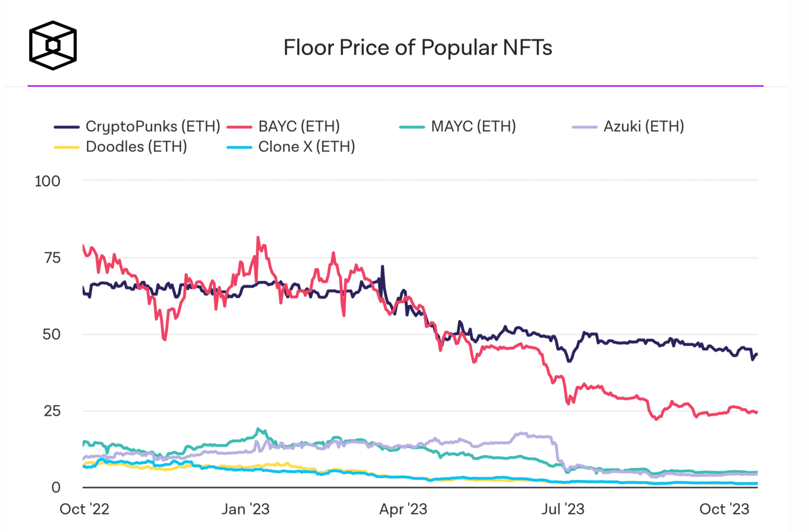The height and width of the screenshot is (532, 809).
Task: Click the Oct '23 x-axis label
Action: coord(724,509)
